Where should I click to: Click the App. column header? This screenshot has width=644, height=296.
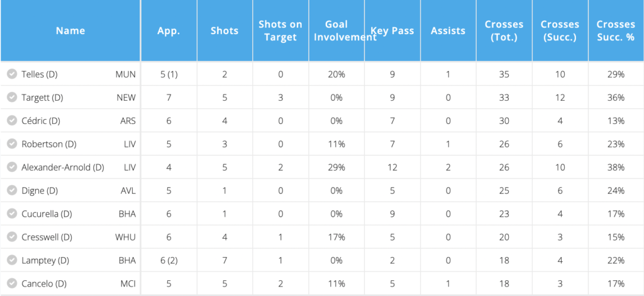[169, 30]
